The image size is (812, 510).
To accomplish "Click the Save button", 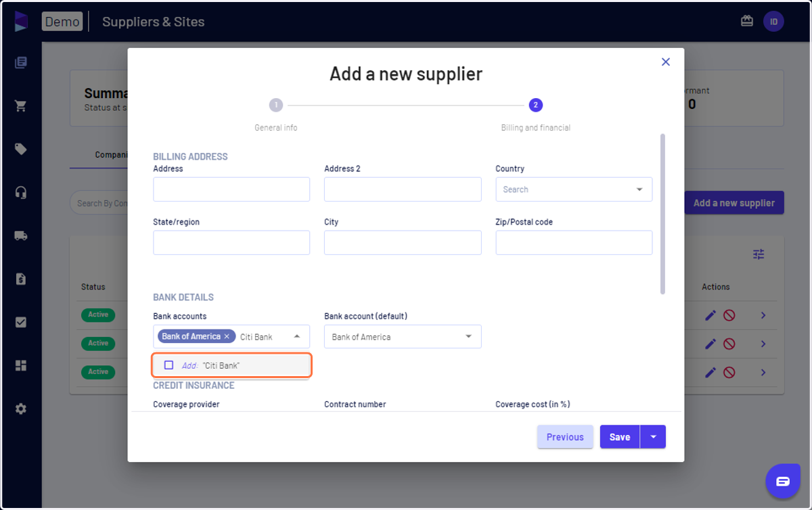I will (620, 437).
